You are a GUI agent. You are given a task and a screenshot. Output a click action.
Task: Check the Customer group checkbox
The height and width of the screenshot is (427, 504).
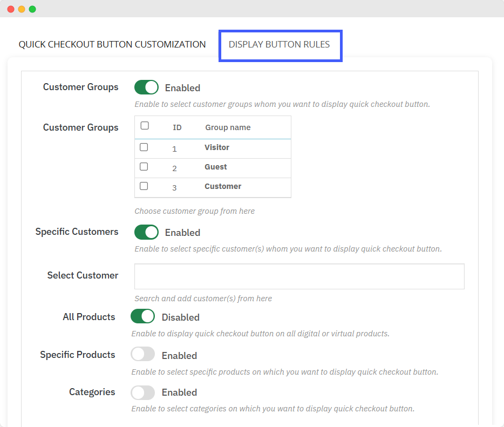tap(144, 186)
